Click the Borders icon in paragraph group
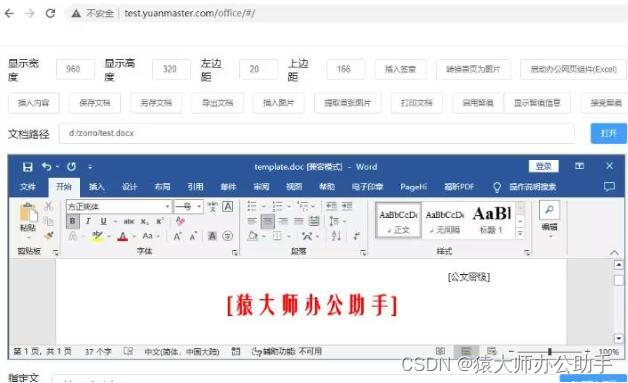 (277, 236)
